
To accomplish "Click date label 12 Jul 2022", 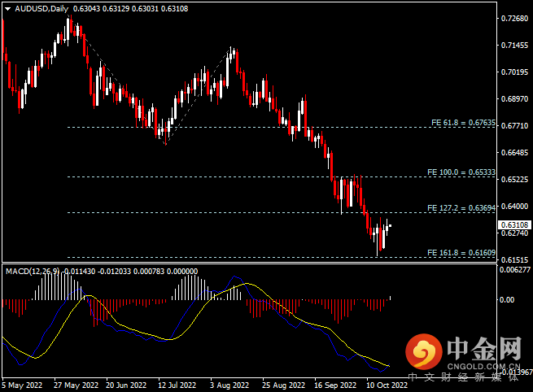I will pos(177,385).
